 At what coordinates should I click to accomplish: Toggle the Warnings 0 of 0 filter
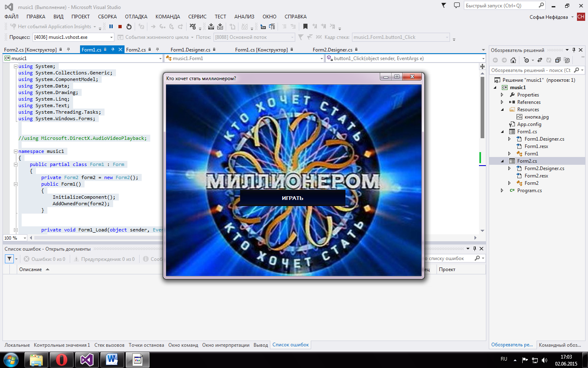(105, 259)
